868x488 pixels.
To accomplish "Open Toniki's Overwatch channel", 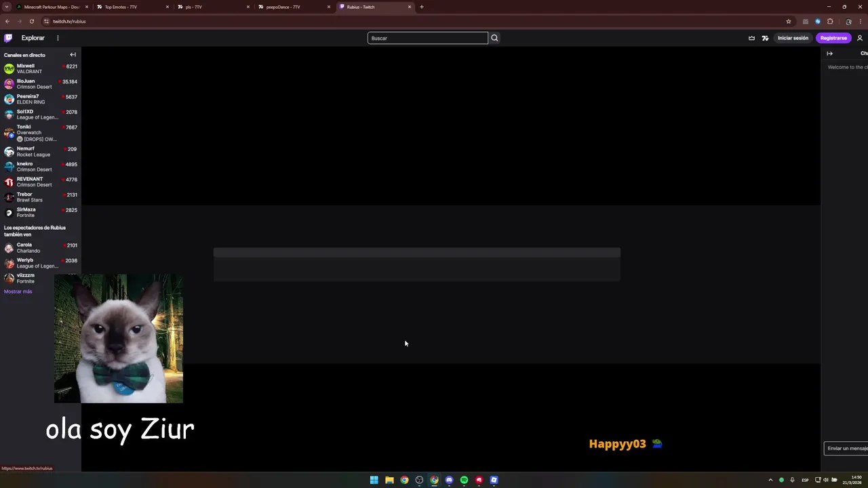I will pos(41,133).
